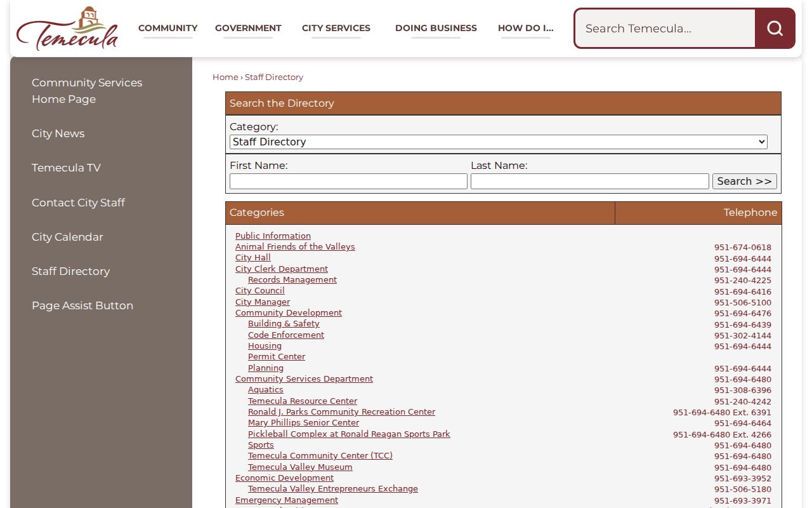The image size is (812, 508).
Task: Click phone number 951-694-6439
Action: [x=743, y=324]
